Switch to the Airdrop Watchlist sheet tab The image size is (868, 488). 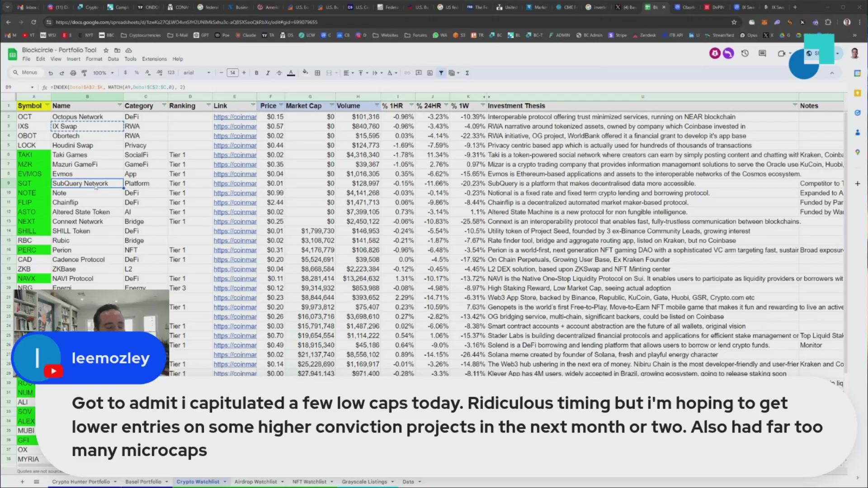(255, 482)
